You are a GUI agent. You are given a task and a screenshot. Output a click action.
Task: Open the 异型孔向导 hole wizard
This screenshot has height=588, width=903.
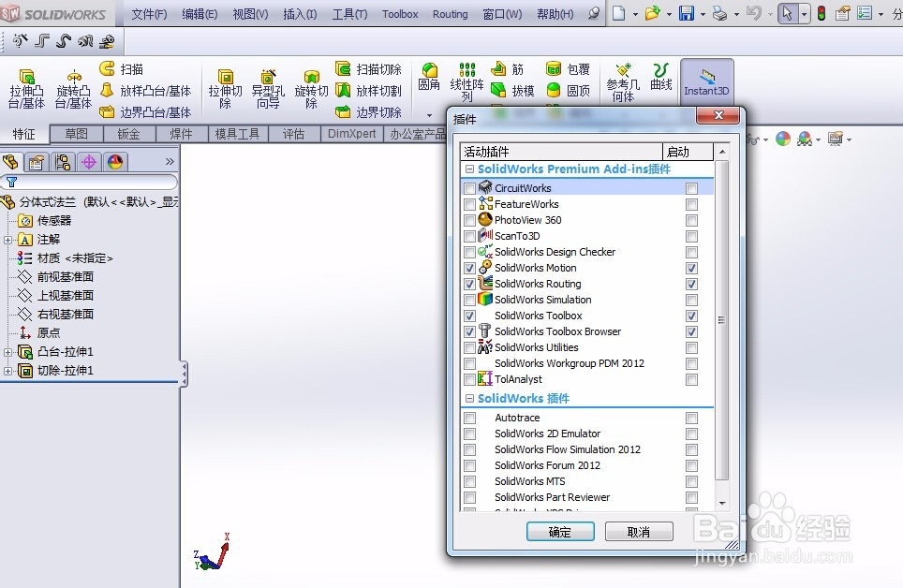pyautogui.click(x=268, y=89)
